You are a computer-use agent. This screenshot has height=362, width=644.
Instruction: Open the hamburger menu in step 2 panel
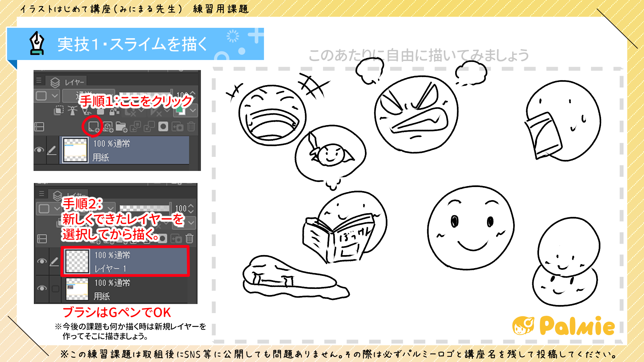click(42, 193)
